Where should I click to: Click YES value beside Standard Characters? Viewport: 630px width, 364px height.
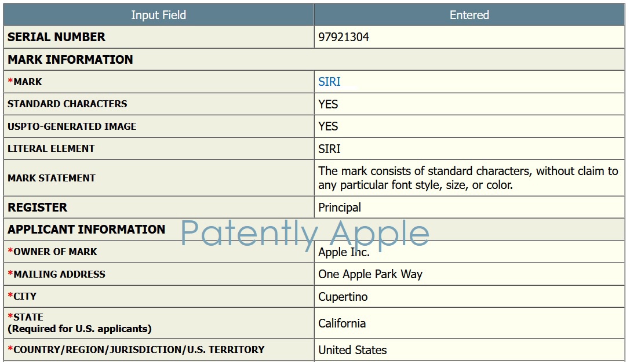click(328, 104)
